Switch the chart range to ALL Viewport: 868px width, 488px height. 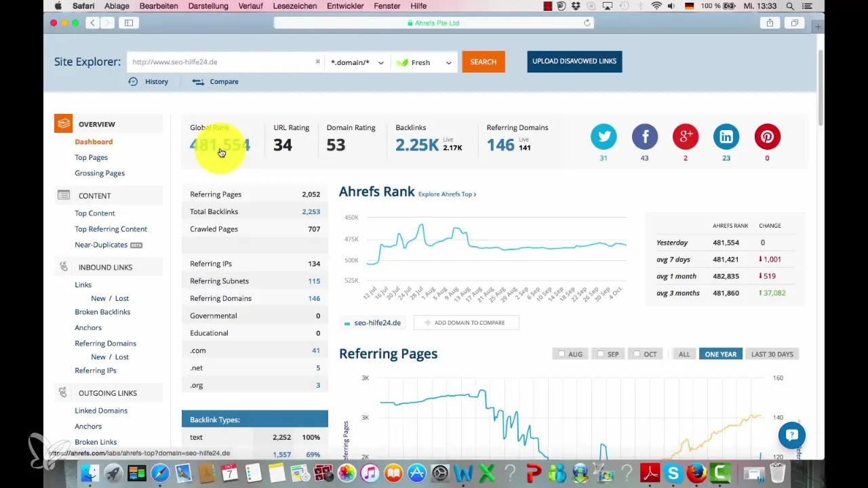coord(684,354)
